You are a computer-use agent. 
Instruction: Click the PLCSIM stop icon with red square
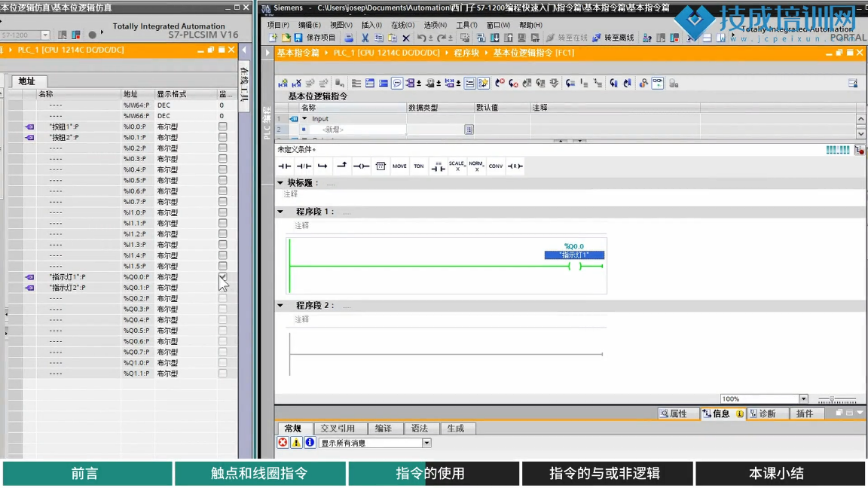point(76,35)
